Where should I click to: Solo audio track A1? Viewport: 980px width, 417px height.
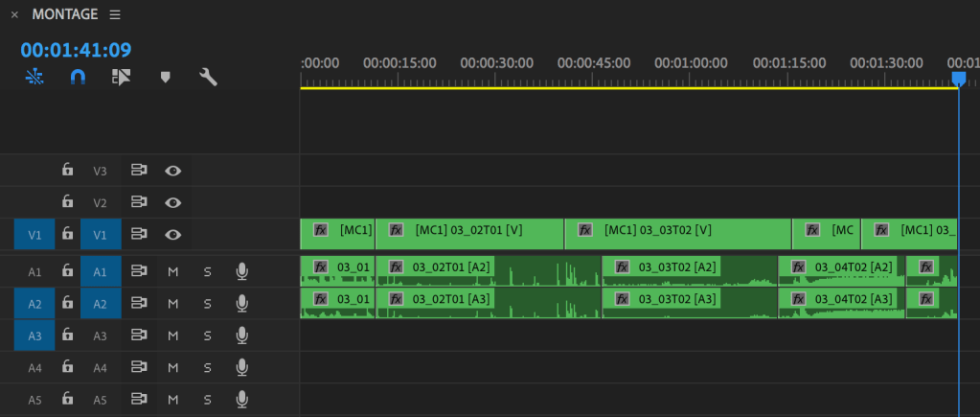coord(207,272)
